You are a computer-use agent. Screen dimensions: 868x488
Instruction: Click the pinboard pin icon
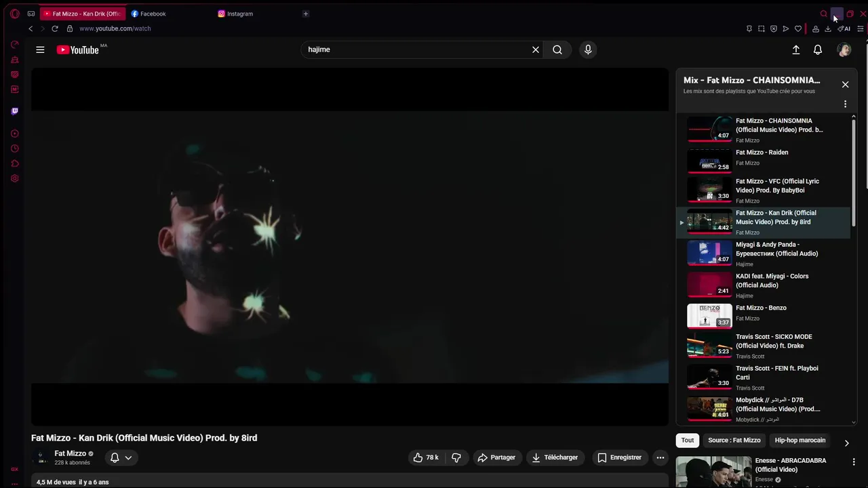(x=749, y=28)
